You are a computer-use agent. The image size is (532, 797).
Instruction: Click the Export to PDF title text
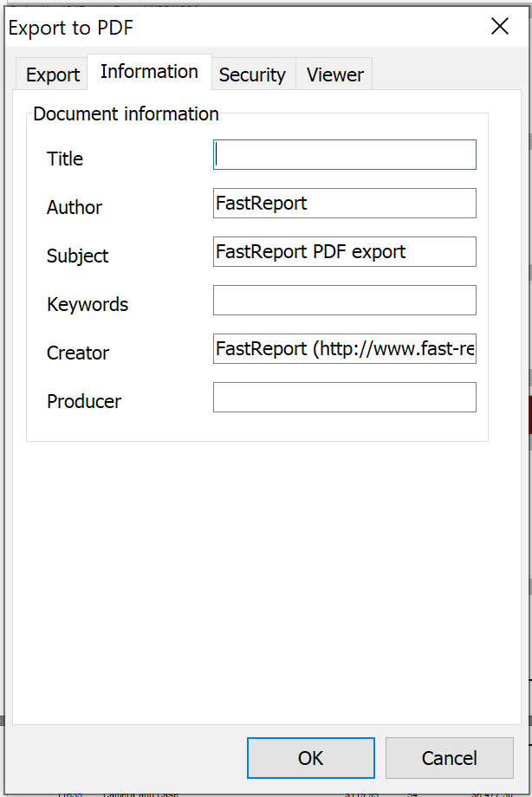point(71,28)
